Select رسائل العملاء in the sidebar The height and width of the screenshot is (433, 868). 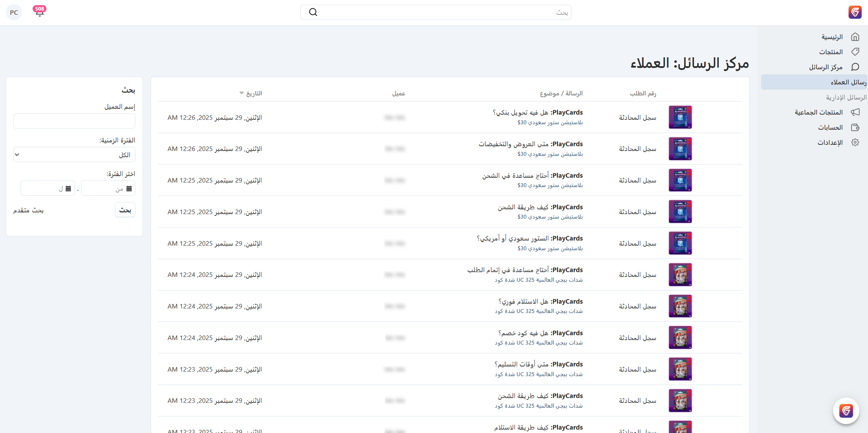[848, 82]
